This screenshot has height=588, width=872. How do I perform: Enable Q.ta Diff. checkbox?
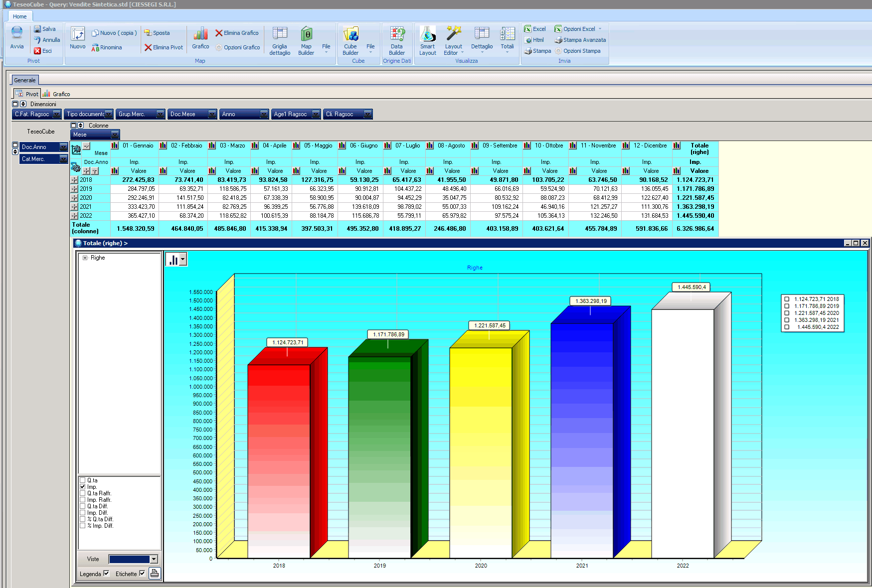[83, 506]
